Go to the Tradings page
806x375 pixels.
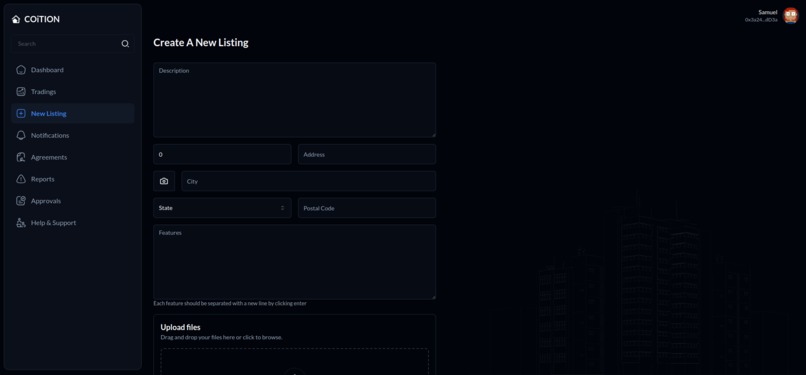[72, 91]
